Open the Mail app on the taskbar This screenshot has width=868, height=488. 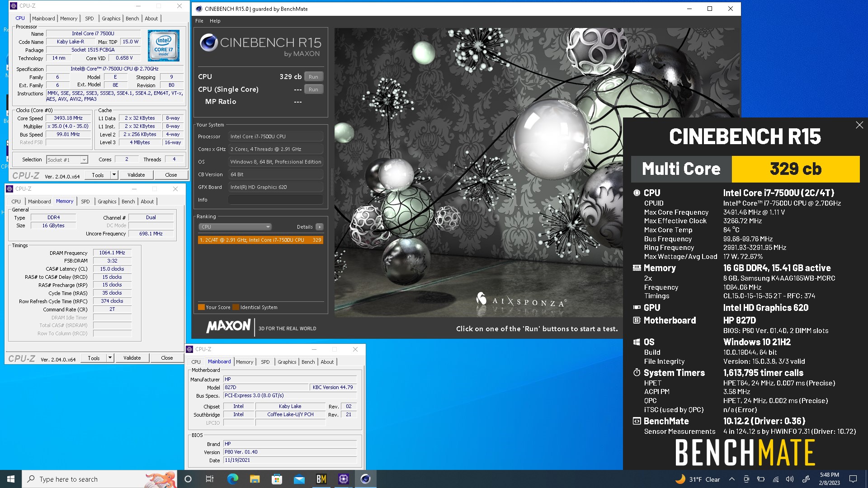tap(299, 479)
